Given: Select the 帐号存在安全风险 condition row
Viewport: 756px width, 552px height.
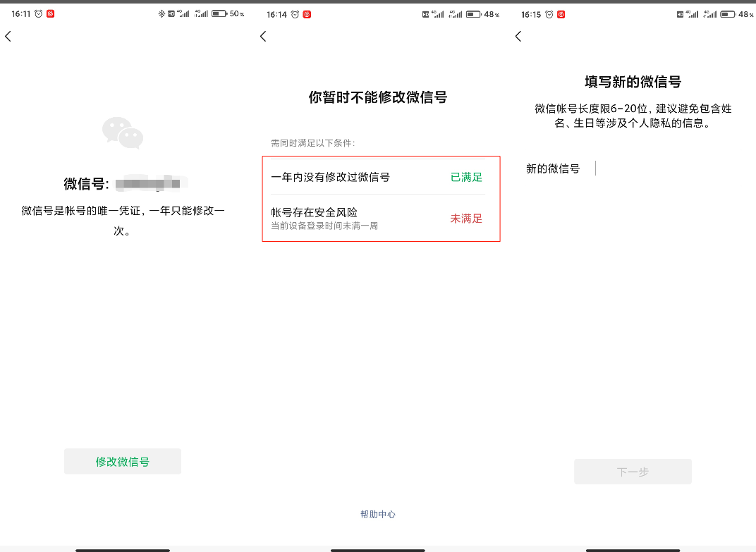Looking at the screenshot, I should (353, 218).
